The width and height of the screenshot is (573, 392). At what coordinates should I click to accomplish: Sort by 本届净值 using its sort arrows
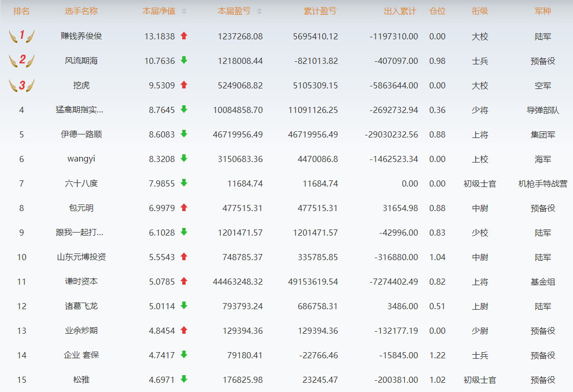(184, 11)
